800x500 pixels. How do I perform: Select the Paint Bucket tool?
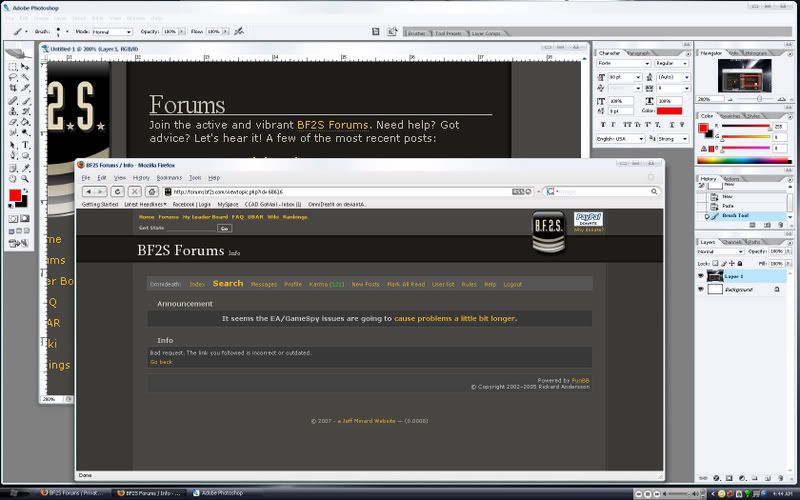[25, 122]
